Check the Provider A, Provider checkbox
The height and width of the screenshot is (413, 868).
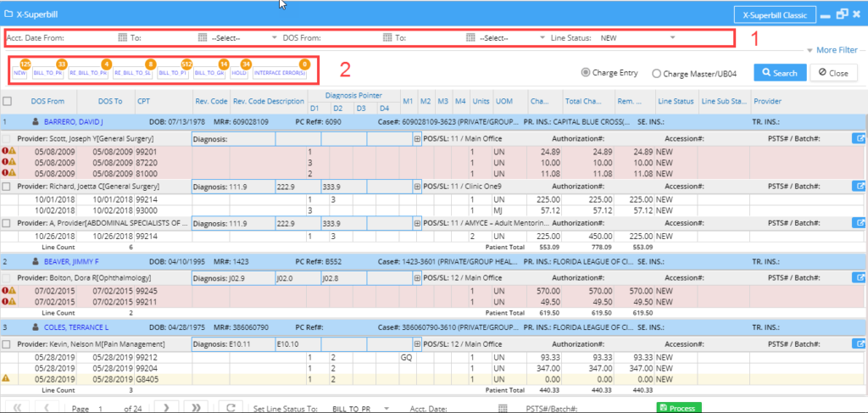click(7, 222)
